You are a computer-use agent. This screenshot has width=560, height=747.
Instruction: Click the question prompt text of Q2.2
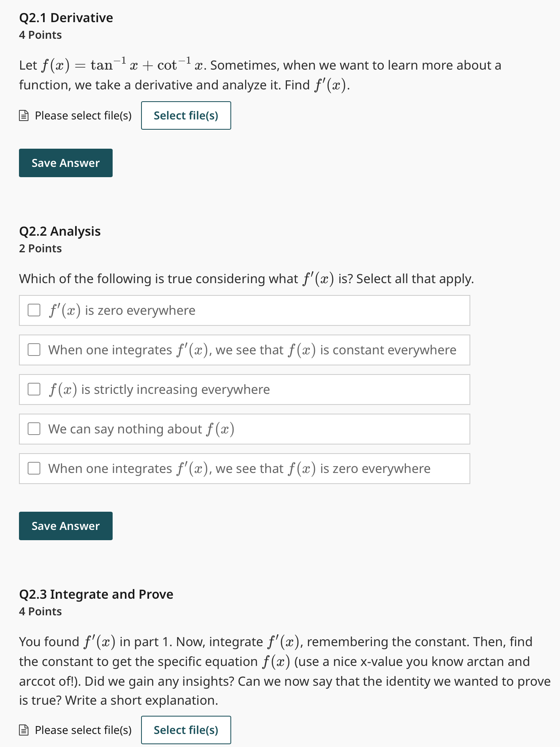(246, 278)
